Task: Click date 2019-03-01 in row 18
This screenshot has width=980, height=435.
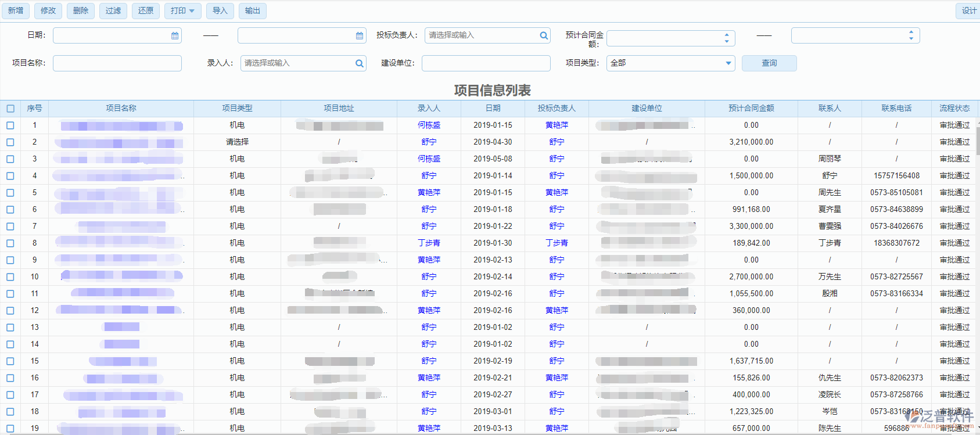Action: point(493,412)
